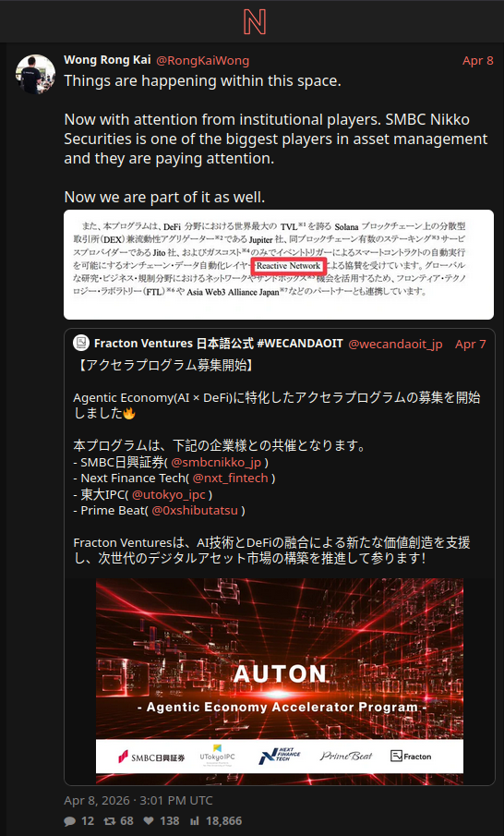Click the retweet count icon
The height and width of the screenshot is (836, 504).
[x=109, y=820]
